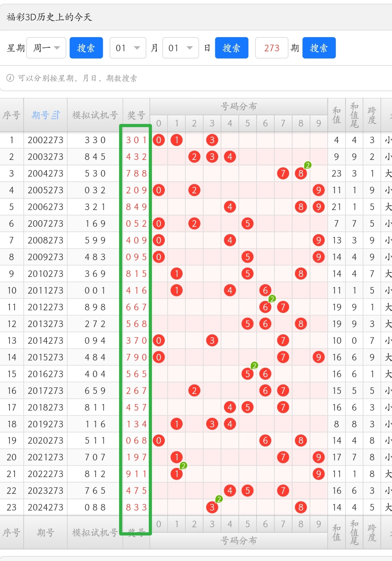Click the page title 福彩3D历史上的今天

tap(49, 17)
